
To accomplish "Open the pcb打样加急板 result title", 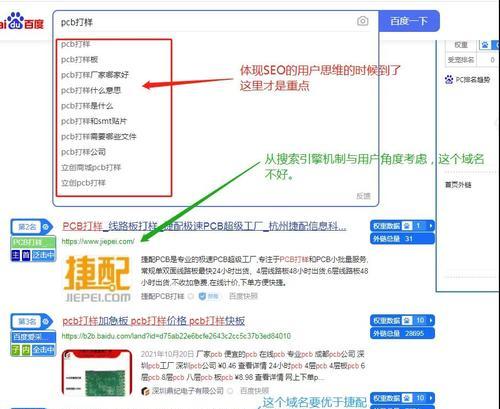I will click(x=154, y=321).
